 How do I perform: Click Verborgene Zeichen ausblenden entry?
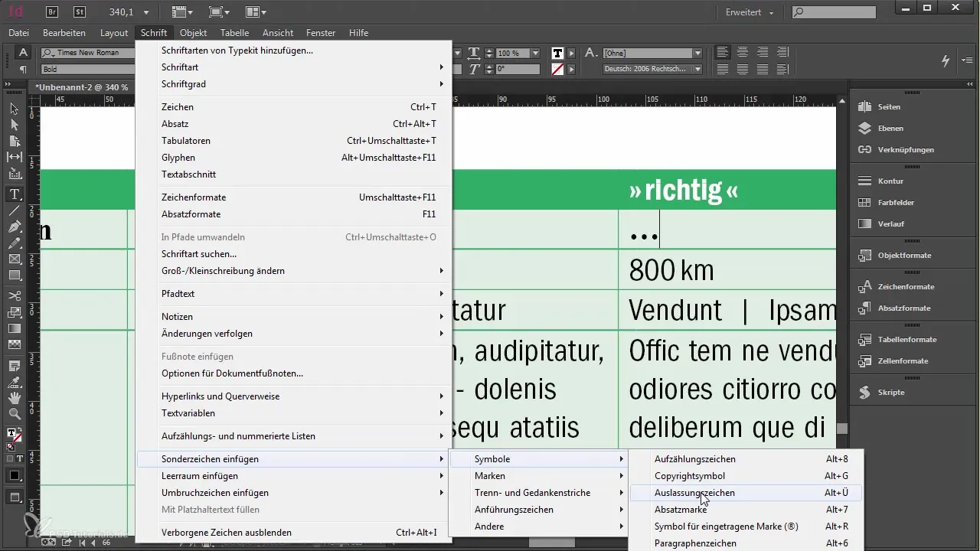[x=293, y=533]
